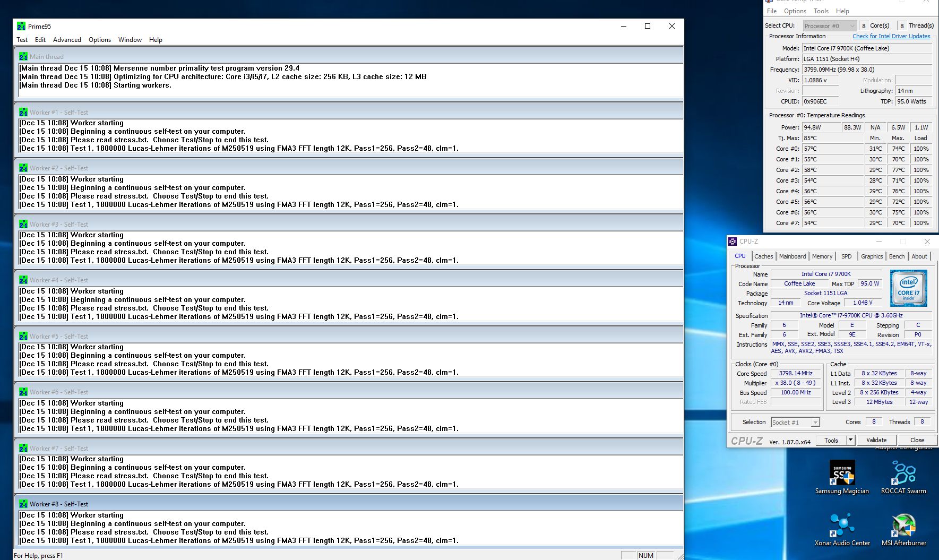Open the Options menu in Core Temp
This screenshot has width=939, height=560.
click(x=795, y=11)
